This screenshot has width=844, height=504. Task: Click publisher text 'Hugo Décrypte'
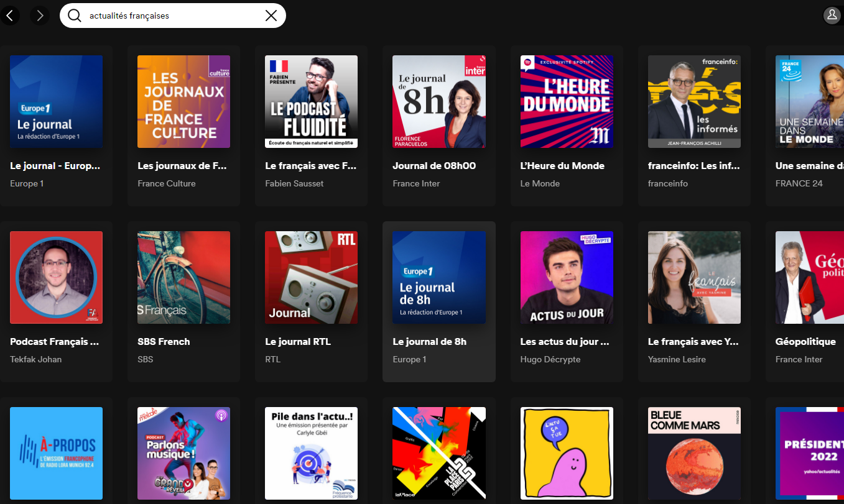(x=550, y=359)
